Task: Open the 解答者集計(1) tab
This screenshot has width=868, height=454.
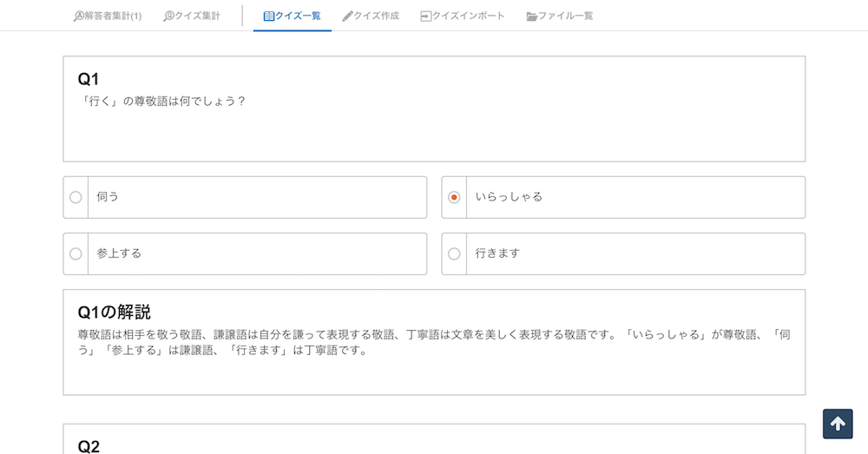Action: coord(108,16)
